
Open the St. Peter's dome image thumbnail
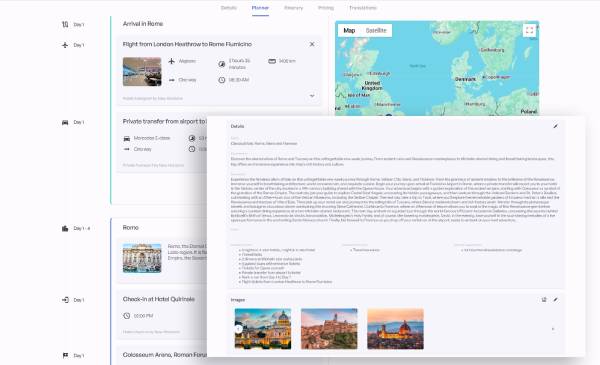click(x=263, y=329)
